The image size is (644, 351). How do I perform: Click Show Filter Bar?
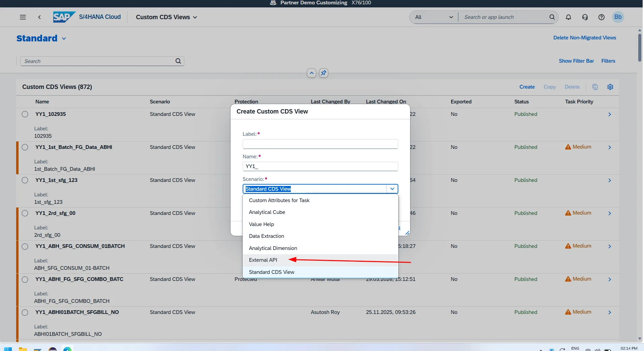[x=576, y=61]
